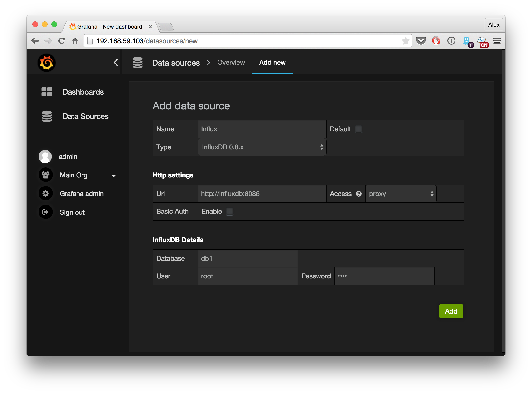Click the extension icon labeled ON

coord(483,42)
